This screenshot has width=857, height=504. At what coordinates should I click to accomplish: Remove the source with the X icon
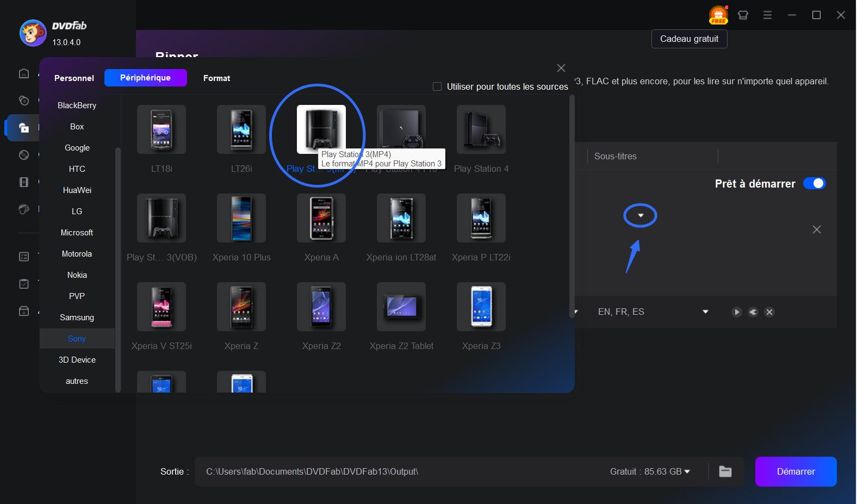[x=816, y=229]
